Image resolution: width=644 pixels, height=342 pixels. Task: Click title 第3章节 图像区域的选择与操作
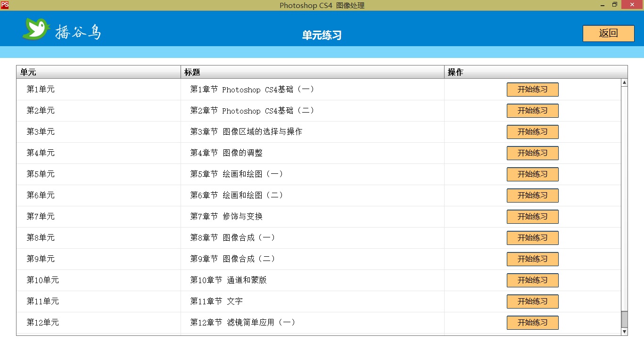(x=246, y=131)
